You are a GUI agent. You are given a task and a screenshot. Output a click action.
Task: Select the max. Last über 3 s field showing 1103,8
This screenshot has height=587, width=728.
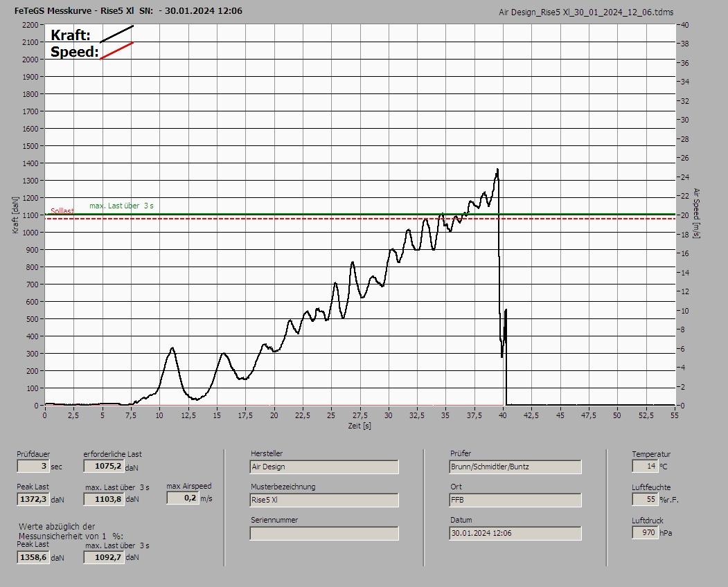[104, 499]
